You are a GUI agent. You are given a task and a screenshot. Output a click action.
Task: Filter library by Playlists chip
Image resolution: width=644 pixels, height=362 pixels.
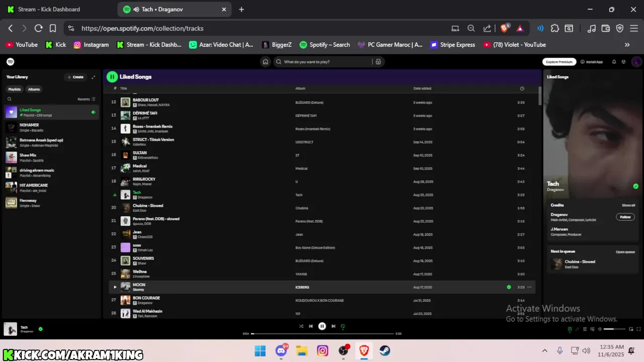click(x=15, y=89)
